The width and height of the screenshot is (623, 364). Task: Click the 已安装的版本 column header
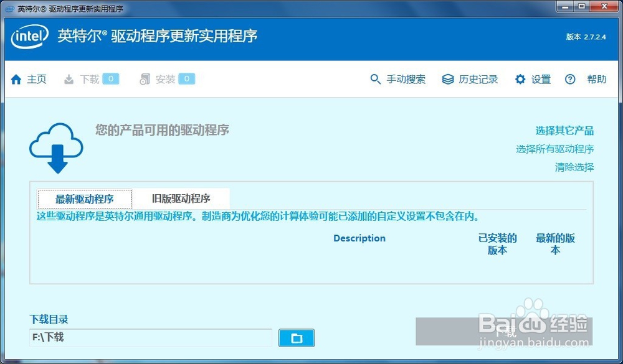(497, 244)
